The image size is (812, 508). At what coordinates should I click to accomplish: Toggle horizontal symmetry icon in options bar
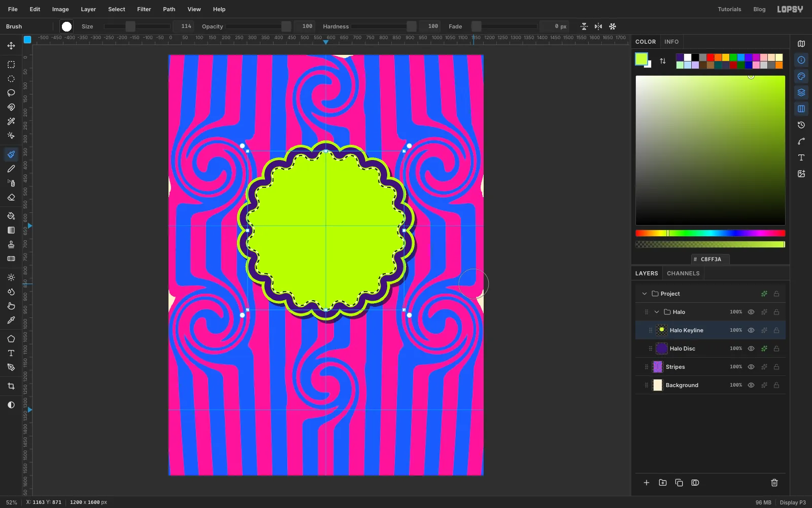click(584, 26)
